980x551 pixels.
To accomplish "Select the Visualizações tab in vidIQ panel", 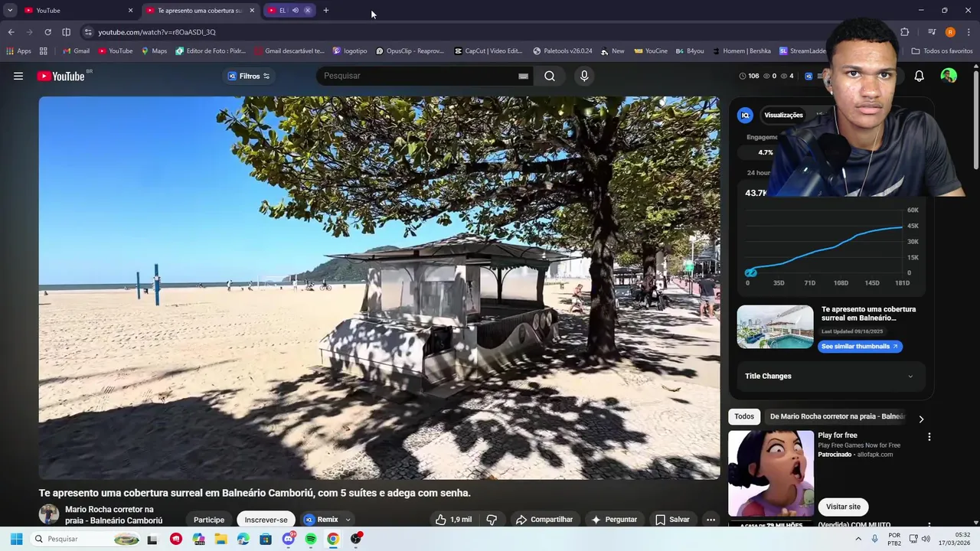I will [x=783, y=115].
